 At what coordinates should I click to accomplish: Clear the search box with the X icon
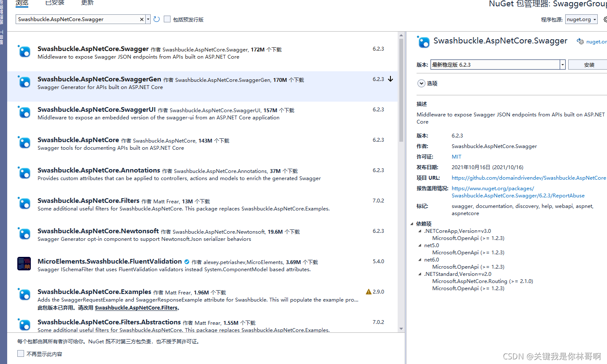point(142,19)
